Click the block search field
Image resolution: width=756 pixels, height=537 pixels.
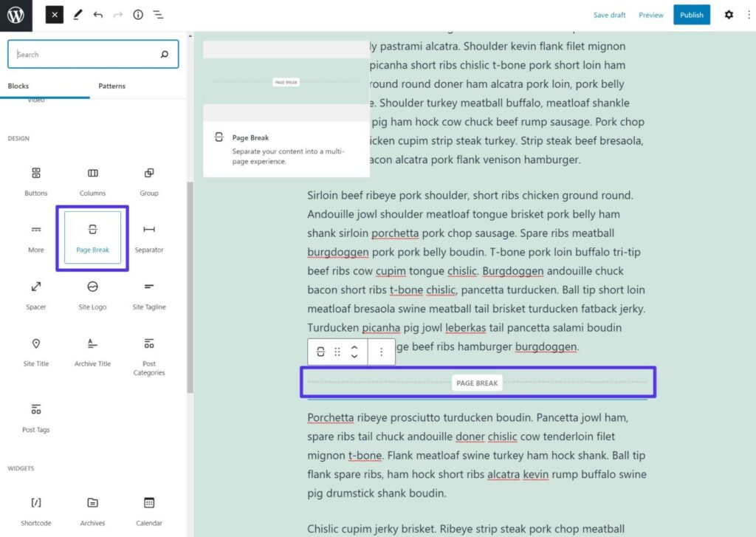[93, 54]
